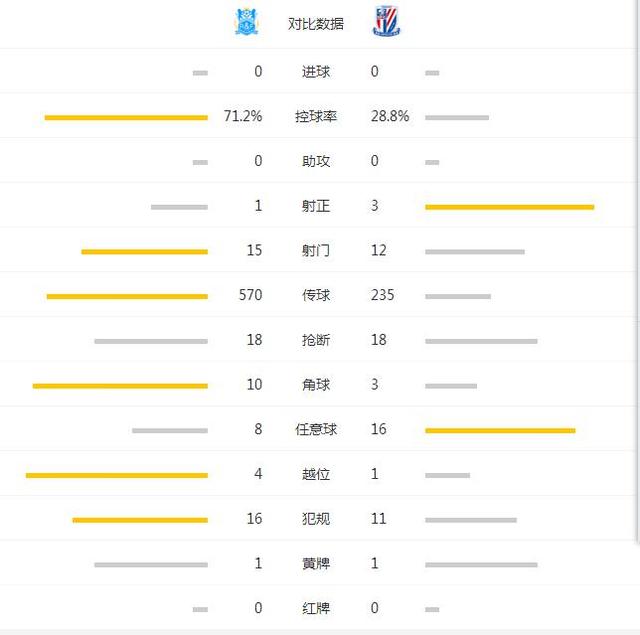Click the yellow 71.2% possession bar
Image resolution: width=640 pixels, height=635 pixels.
pyautogui.click(x=126, y=118)
